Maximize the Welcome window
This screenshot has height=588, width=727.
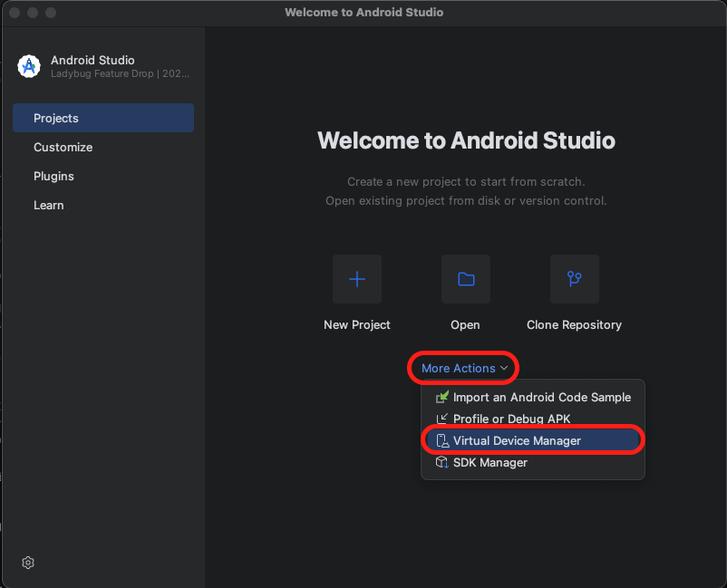pyautogui.click(x=51, y=13)
